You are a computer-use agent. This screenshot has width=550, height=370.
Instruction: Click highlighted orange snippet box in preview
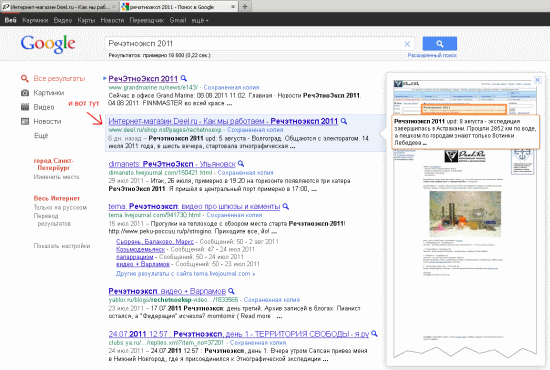(x=464, y=109)
